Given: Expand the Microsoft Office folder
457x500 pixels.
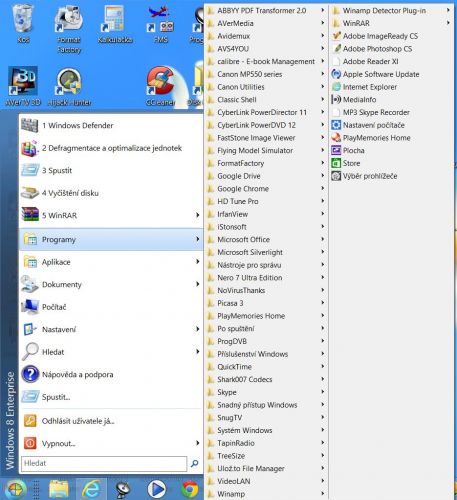Looking at the screenshot, I should (x=266, y=239).
